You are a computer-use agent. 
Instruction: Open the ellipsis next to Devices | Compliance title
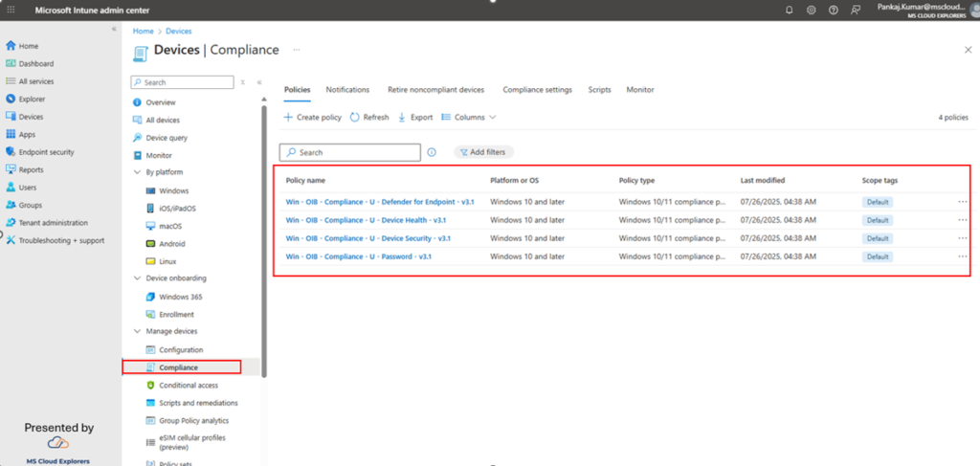point(297,50)
